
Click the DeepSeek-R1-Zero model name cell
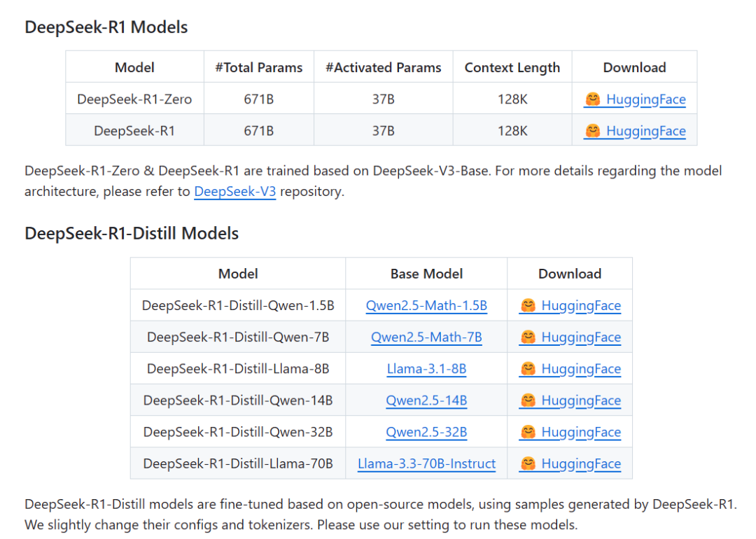(x=134, y=99)
